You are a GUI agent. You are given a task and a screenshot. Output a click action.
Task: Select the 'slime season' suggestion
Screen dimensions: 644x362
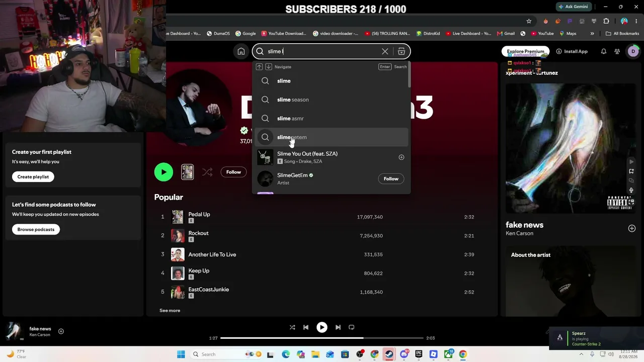click(331, 100)
